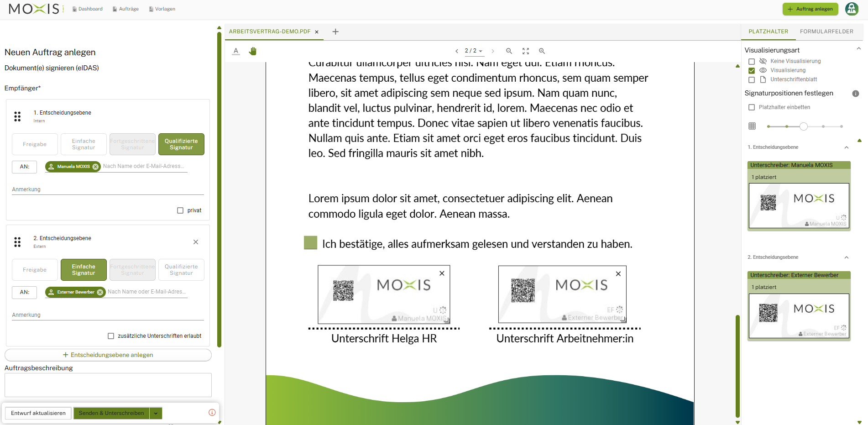Switch to PLATZHALTER tab
This screenshot has width=868, height=425.
768,31
